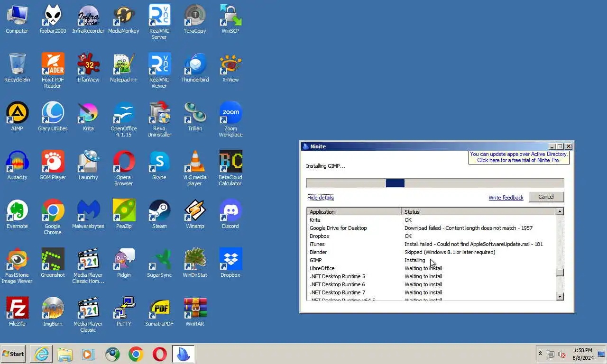Open Google Chrome from the taskbar
This screenshot has height=364, width=607.
(x=136, y=354)
